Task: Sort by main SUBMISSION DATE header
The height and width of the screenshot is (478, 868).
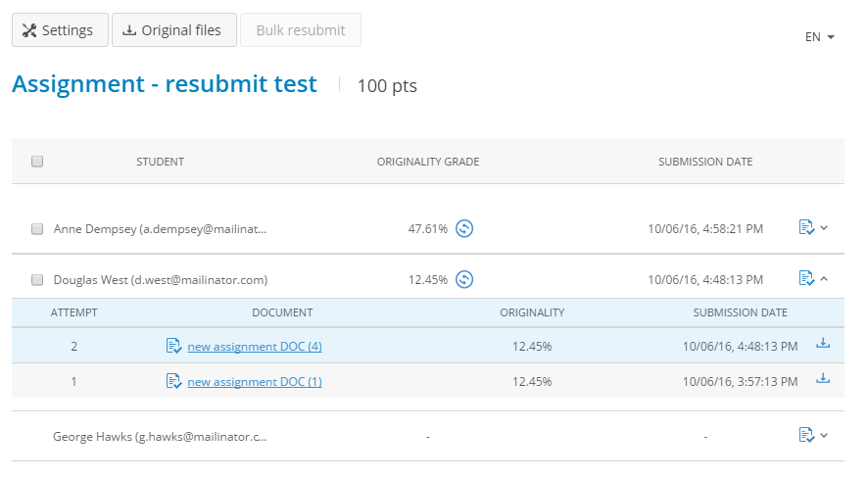Action: point(705,162)
